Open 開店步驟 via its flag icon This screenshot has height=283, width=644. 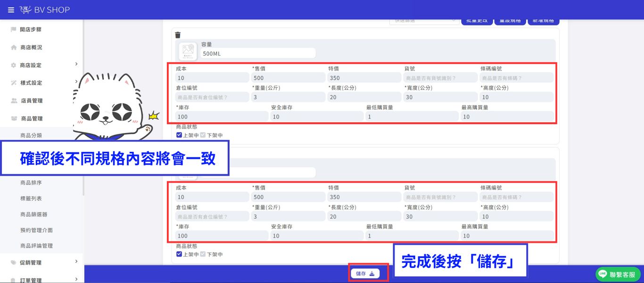13,29
